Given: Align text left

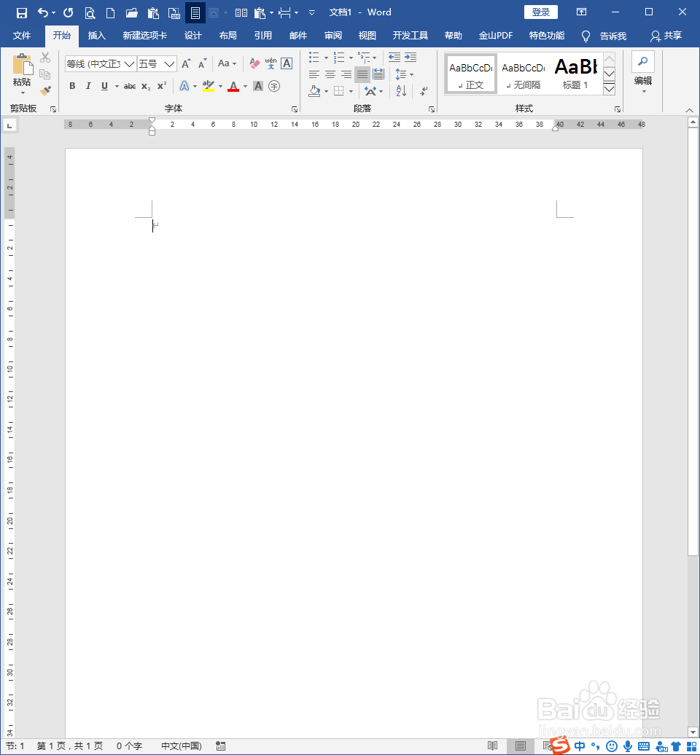Looking at the screenshot, I should coord(314,74).
